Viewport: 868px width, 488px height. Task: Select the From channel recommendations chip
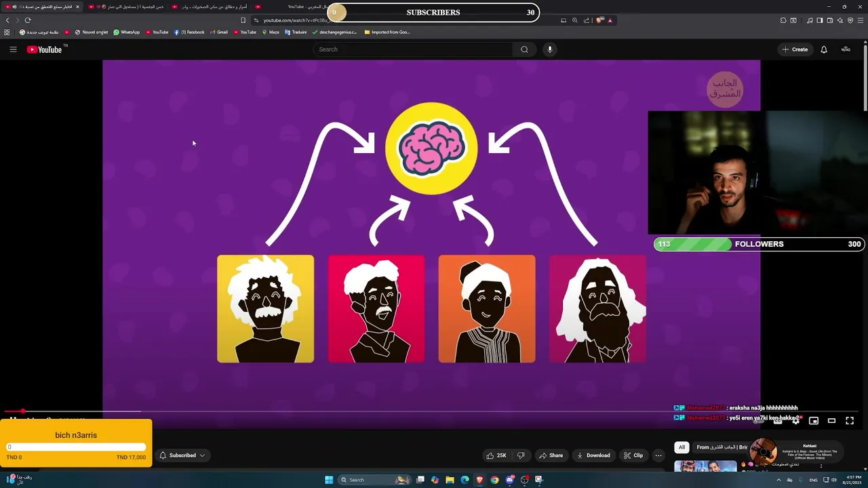click(x=721, y=447)
